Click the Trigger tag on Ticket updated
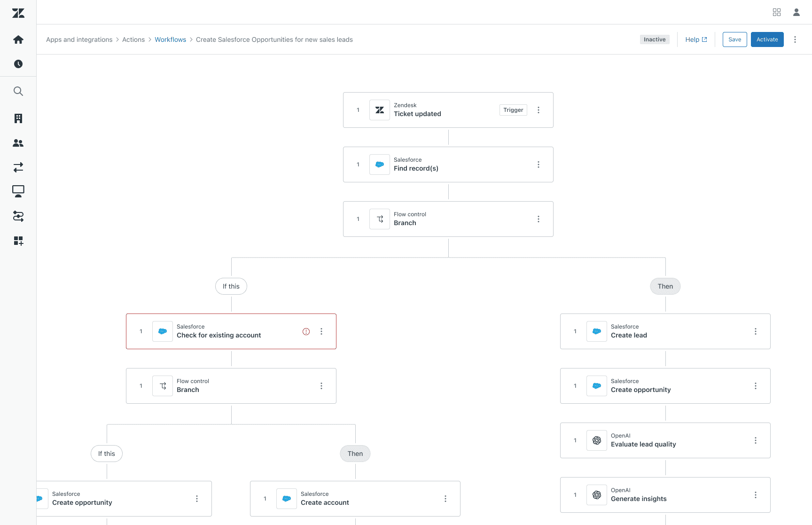This screenshot has height=525, width=812. 513,110
